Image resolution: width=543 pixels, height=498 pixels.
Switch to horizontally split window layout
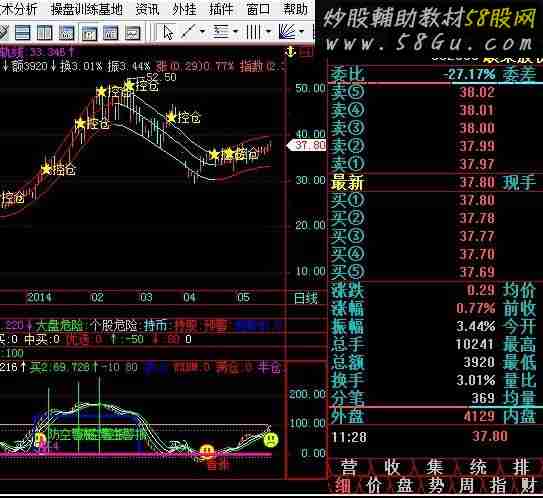[x=23, y=33]
